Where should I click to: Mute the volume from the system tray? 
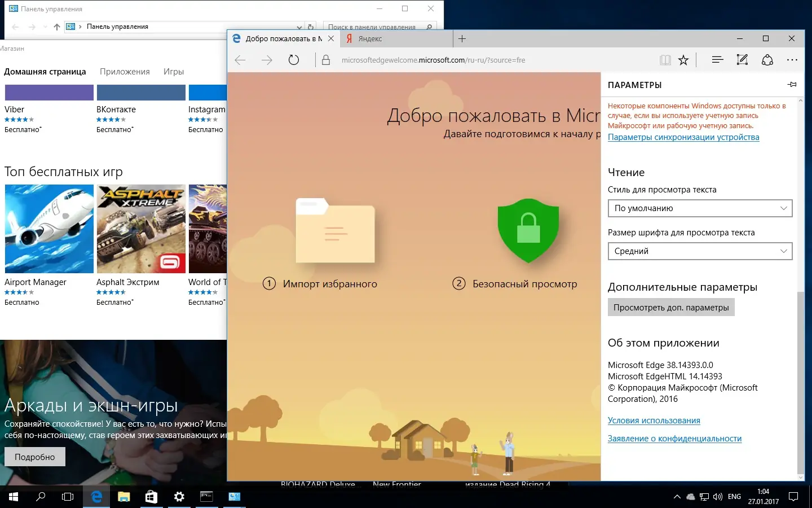coord(717,497)
